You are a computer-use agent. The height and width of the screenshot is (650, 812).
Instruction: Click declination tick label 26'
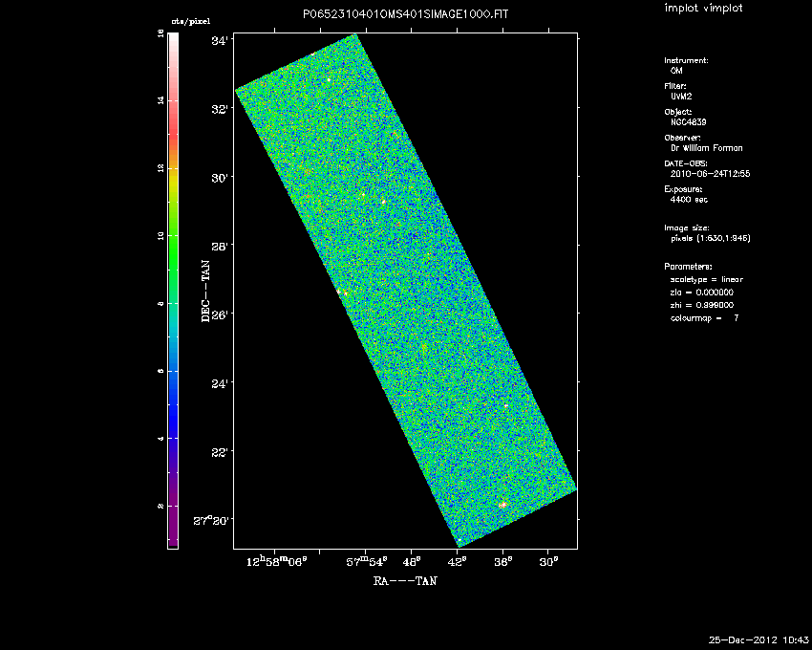pos(220,314)
